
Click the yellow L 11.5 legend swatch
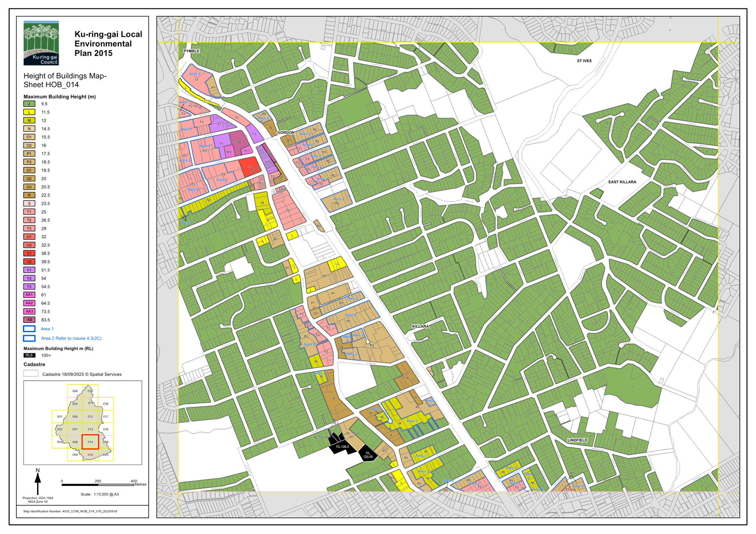coord(29,112)
